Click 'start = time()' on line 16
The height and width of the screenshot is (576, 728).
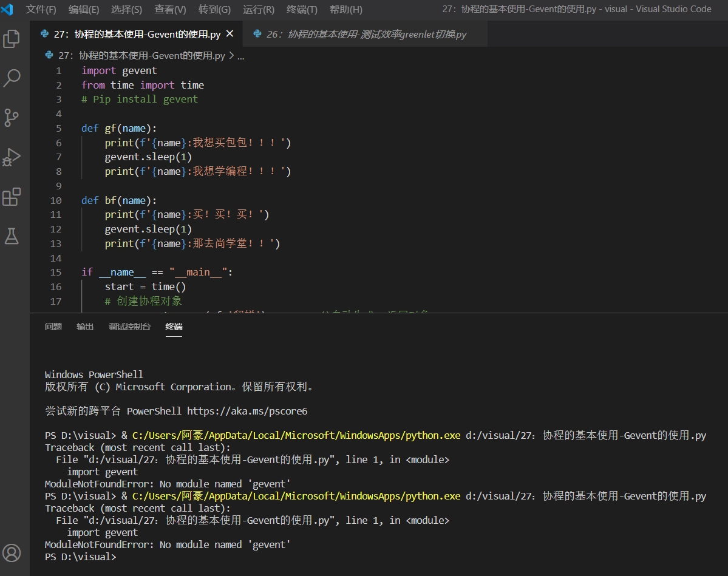[145, 287]
